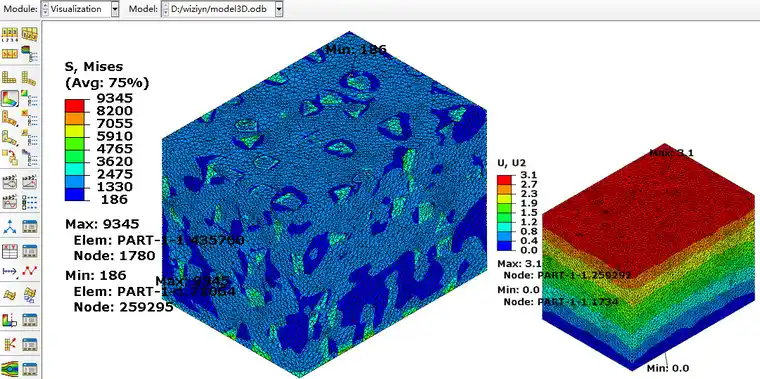Click the Module dropdown arrow button
Screen dimensions: 760x379
click(115, 9)
